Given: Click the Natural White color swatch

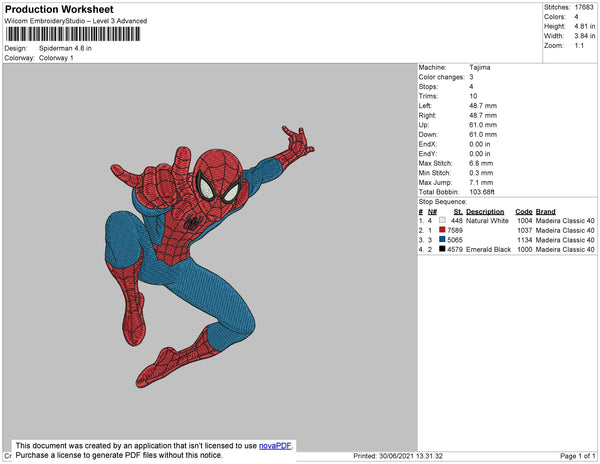Looking at the screenshot, I should point(442,220).
